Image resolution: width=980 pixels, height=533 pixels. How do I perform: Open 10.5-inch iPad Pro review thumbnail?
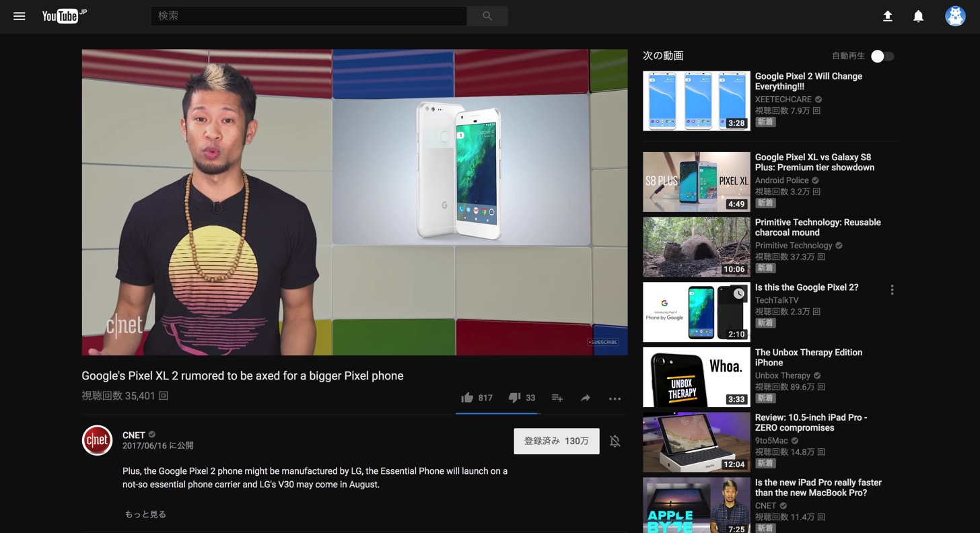[697, 442]
